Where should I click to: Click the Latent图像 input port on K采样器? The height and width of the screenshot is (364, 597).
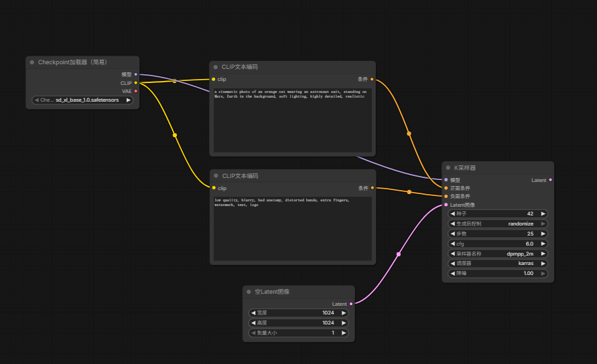coord(446,205)
